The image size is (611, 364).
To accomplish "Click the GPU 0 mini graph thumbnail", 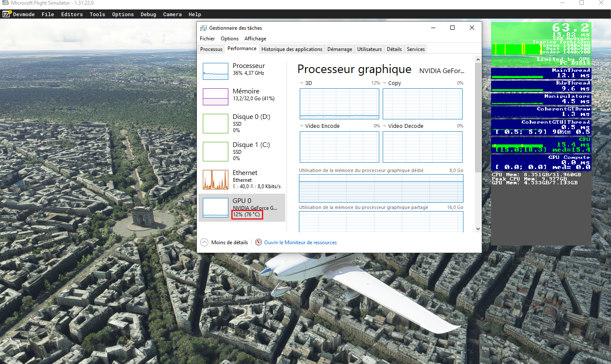I will point(216,207).
